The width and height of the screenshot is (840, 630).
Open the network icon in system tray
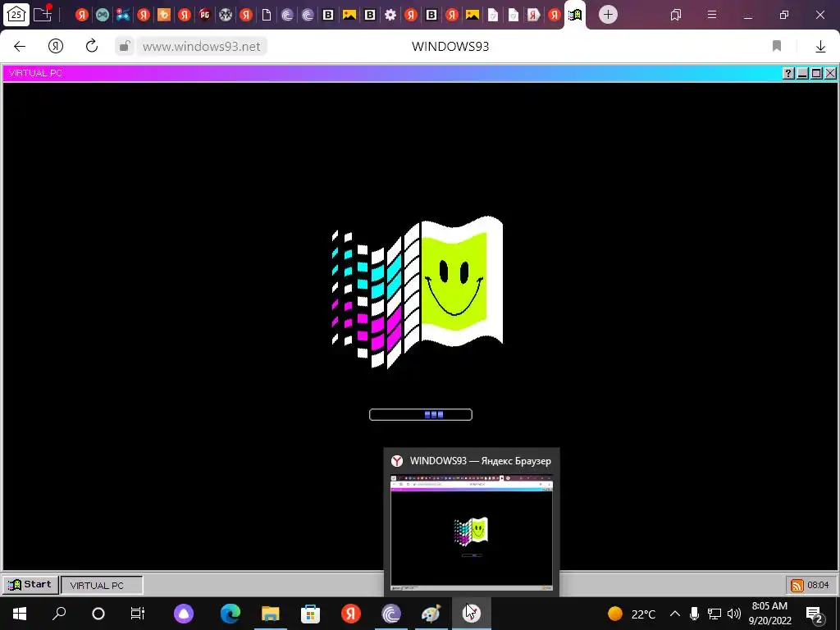pyautogui.click(x=714, y=614)
